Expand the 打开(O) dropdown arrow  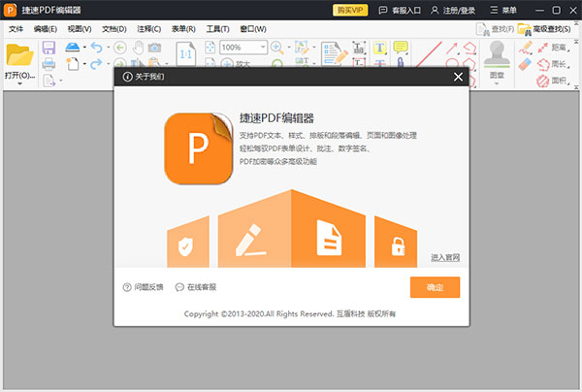point(19,83)
